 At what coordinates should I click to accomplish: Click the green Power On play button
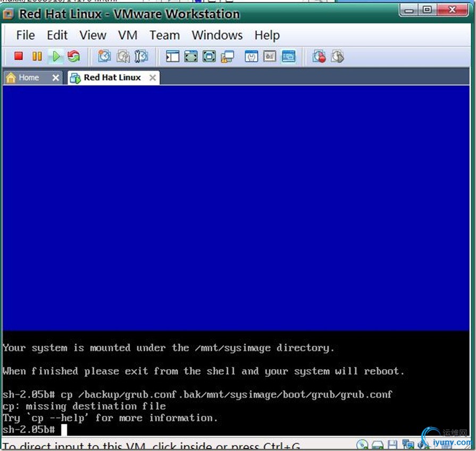pyautogui.click(x=56, y=56)
